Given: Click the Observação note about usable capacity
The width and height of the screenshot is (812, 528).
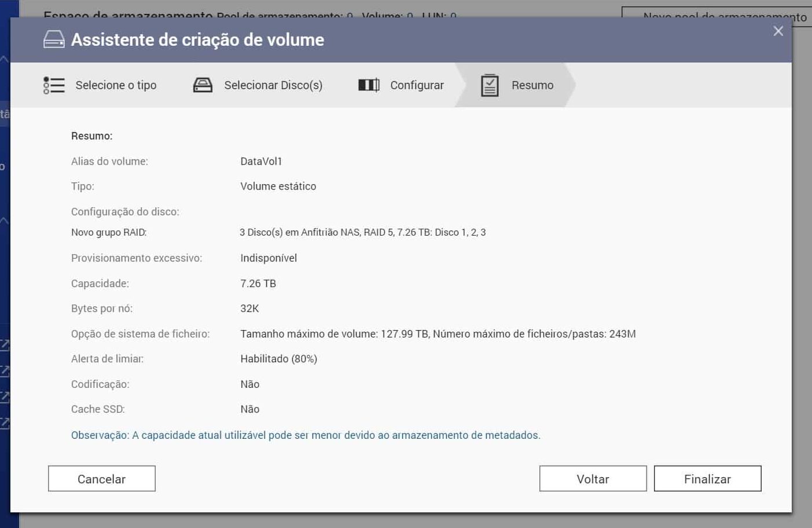Looking at the screenshot, I should click(306, 435).
